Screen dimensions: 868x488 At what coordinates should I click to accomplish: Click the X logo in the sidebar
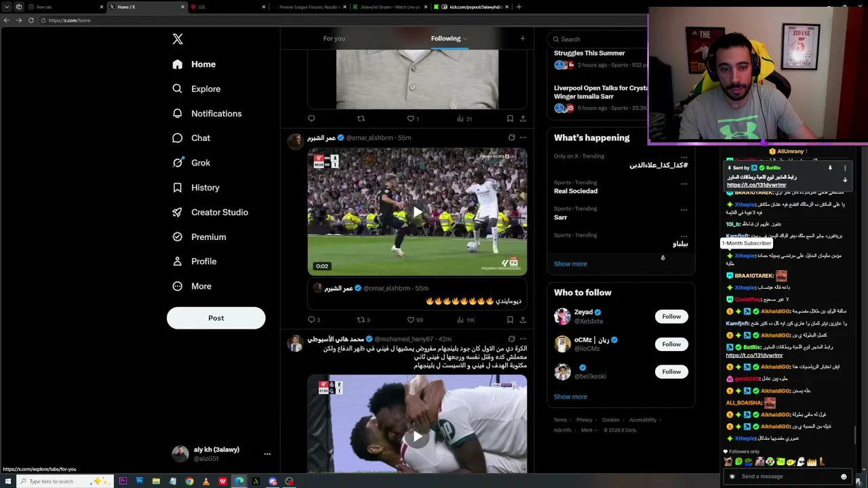pyautogui.click(x=178, y=39)
